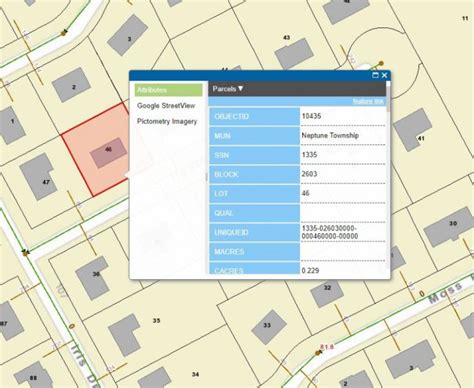Screen dimensions: 474x388
Task: Click the panel divider collapse handle
Action: (x=206, y=177)
